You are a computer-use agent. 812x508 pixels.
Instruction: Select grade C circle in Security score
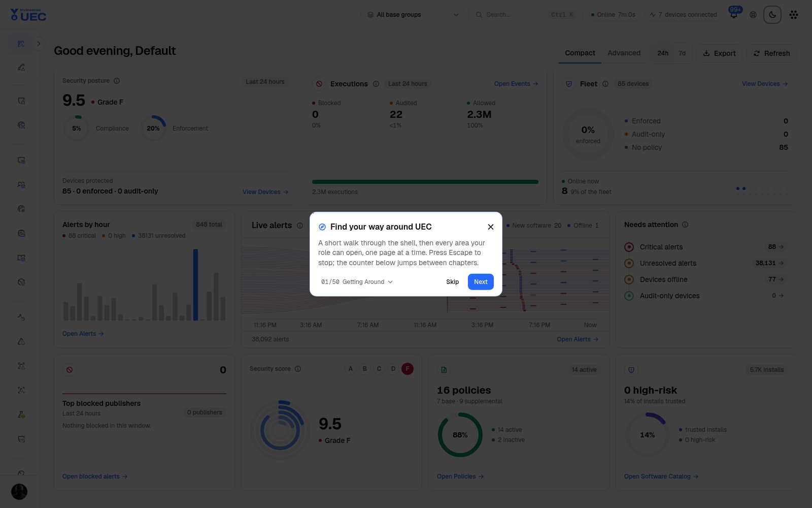point(379,369)
